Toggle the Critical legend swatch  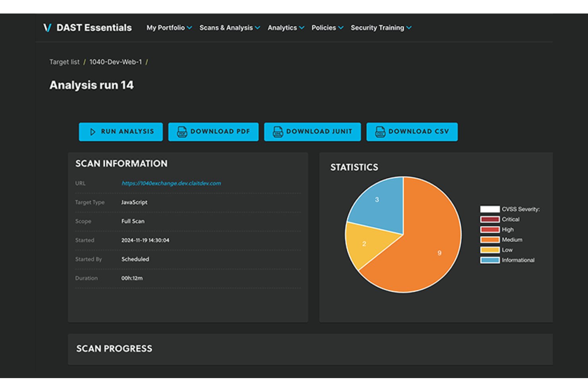pos(490,220)
